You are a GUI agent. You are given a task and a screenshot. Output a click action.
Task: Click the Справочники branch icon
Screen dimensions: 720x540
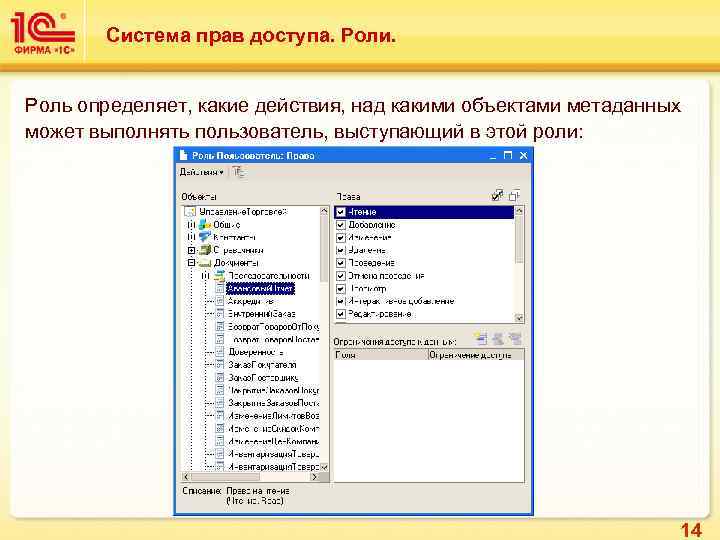click(205, 250)
